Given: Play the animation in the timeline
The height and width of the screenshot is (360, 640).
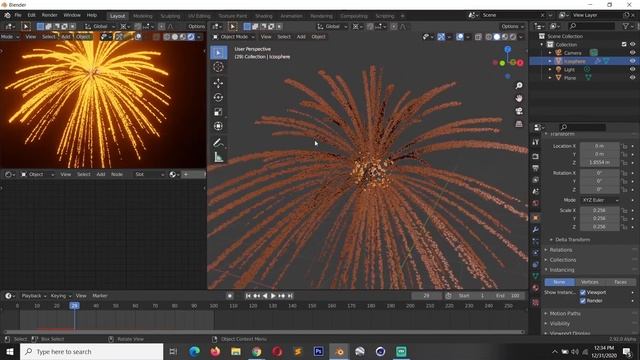Looking at the screenshot, I should click(273, 296).
